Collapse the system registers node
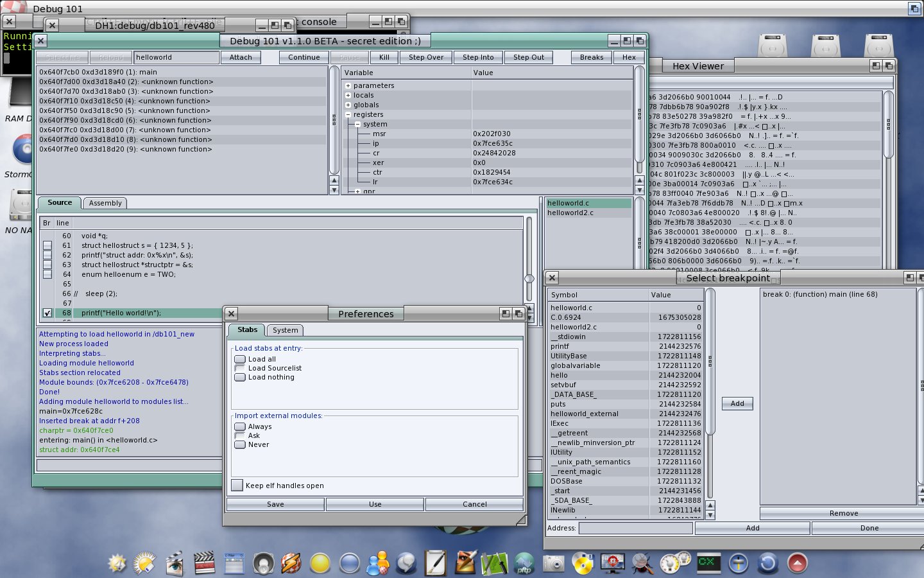This screenshot has width=924, height=578. 357,124
